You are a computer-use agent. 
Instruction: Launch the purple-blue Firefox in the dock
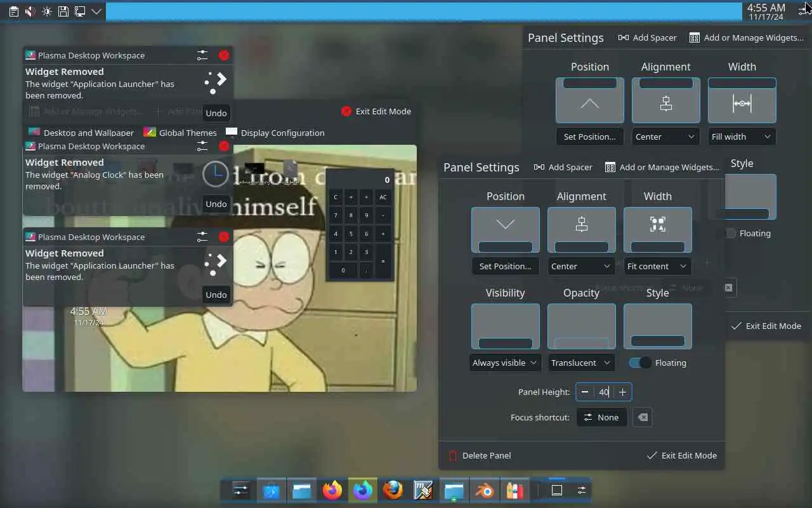pyautogui.click(x=362, y=490)
